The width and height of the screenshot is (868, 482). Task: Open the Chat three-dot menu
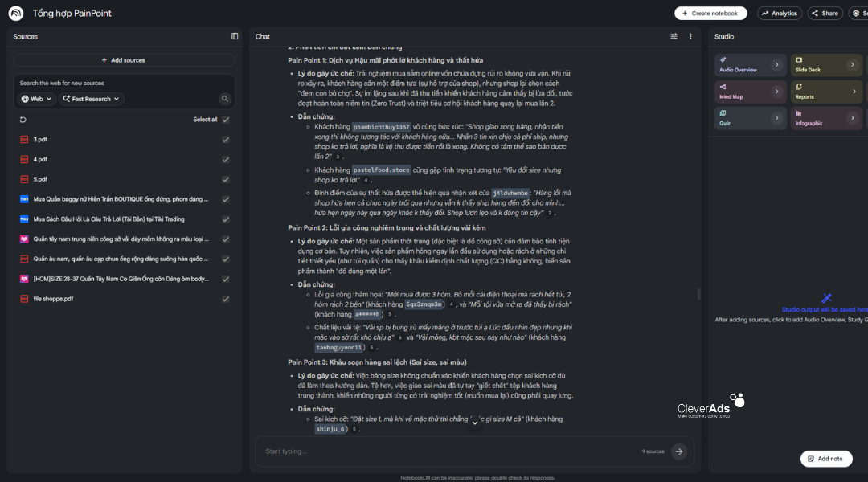click(x=690, y=36)
